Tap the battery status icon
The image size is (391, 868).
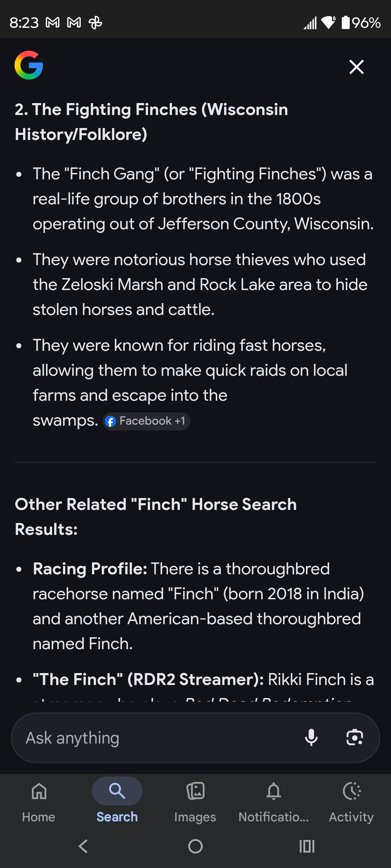tap(346, 23)
